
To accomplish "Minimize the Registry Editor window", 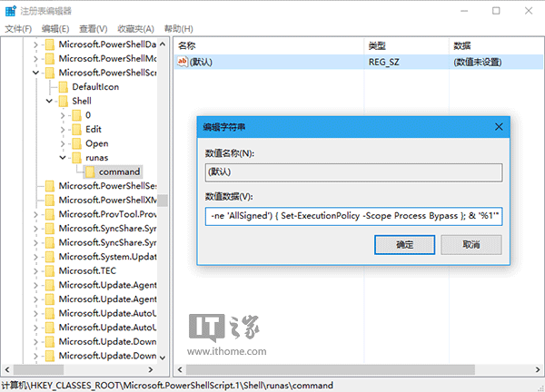I will click(x=464, y=11).
